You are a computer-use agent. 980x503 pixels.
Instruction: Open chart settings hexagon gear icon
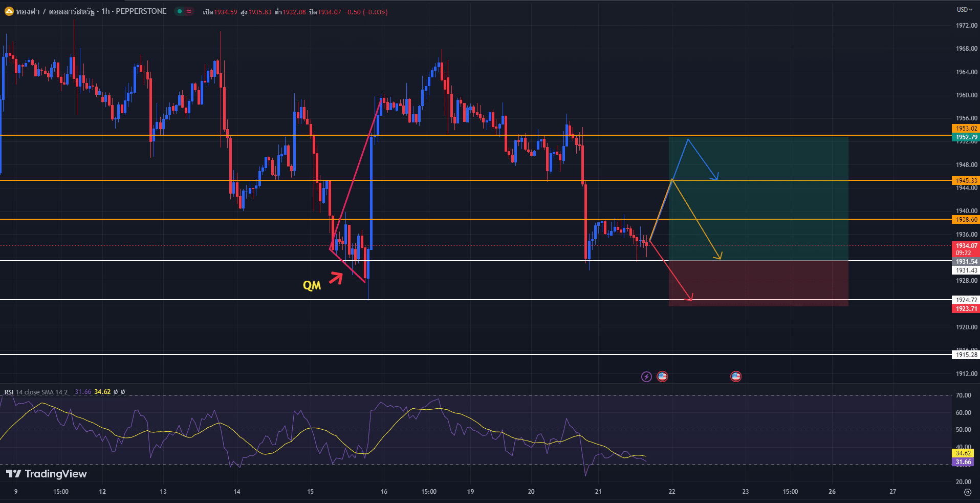(x=967, y=492)
